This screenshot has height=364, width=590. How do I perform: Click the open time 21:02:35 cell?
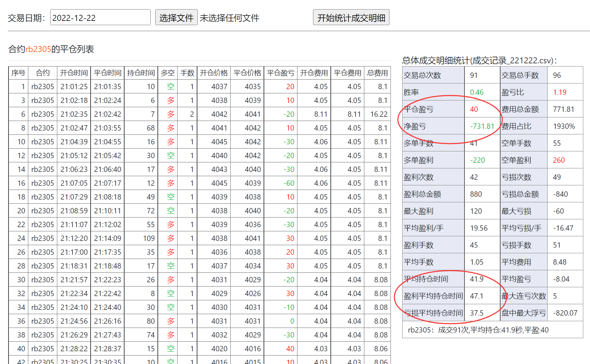[74, 114]
